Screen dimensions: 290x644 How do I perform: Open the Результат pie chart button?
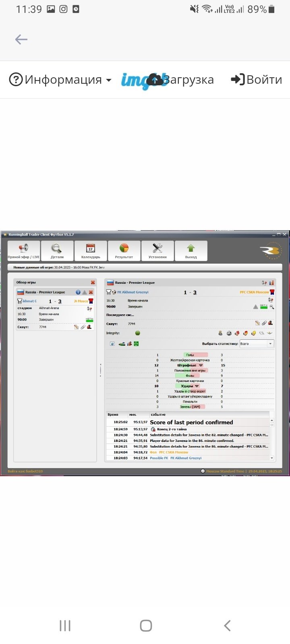pos(124,251)
